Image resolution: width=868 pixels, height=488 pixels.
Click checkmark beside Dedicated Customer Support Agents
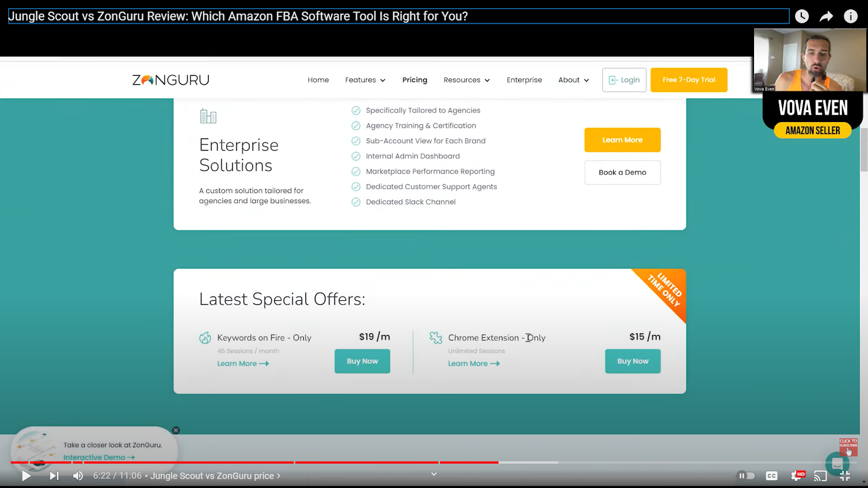pyautogui.click(x=356, y=187)
